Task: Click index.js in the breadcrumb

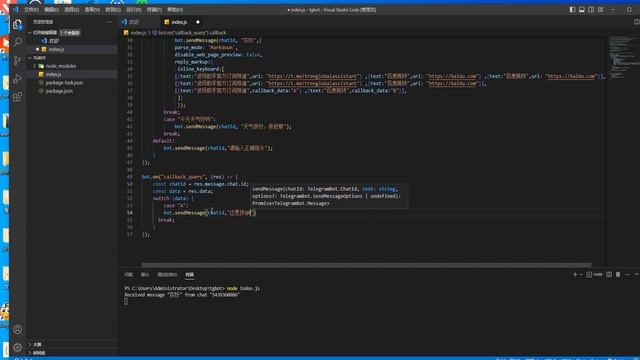Action: pos(138,32)
